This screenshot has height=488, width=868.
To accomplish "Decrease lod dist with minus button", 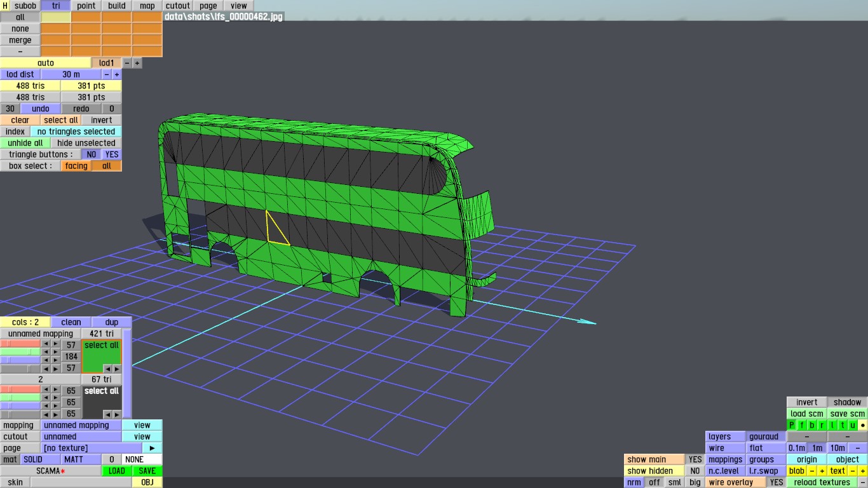I will 107,74.
